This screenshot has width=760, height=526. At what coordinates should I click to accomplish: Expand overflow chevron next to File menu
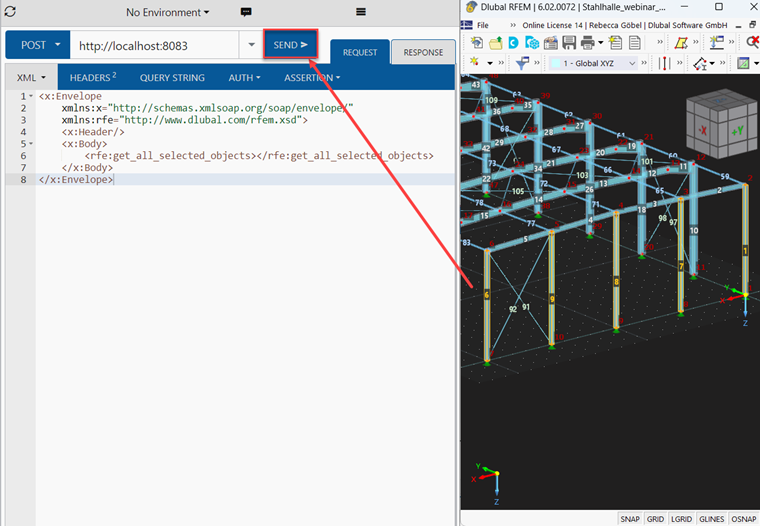pyautogui.click(x=513, y=25)
